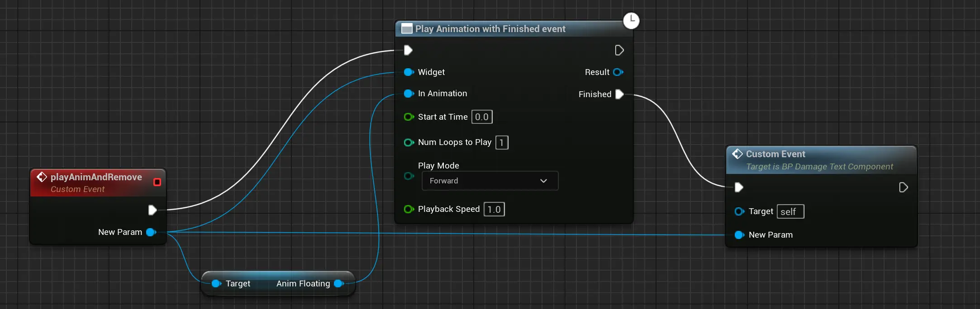Click the Num Loops to Play value field

[502, 143]
